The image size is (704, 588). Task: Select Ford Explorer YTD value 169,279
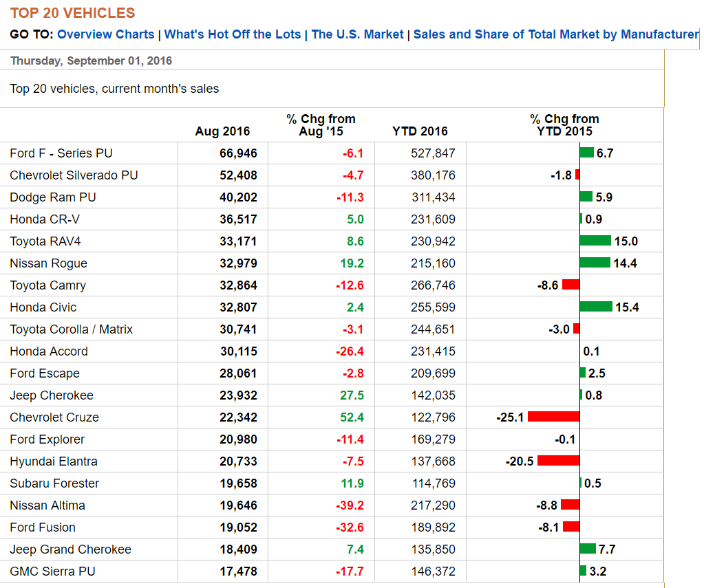433,439
